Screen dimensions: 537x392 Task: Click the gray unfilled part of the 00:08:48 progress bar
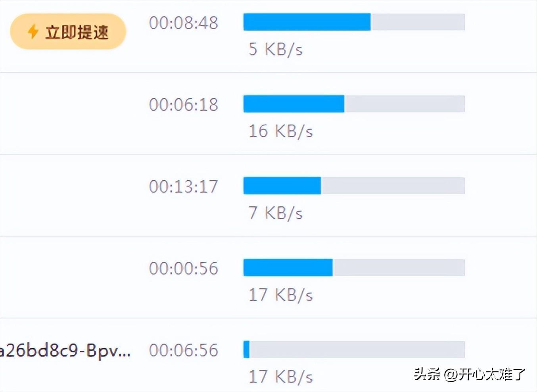pyautogui.click(x=417, y=22)
